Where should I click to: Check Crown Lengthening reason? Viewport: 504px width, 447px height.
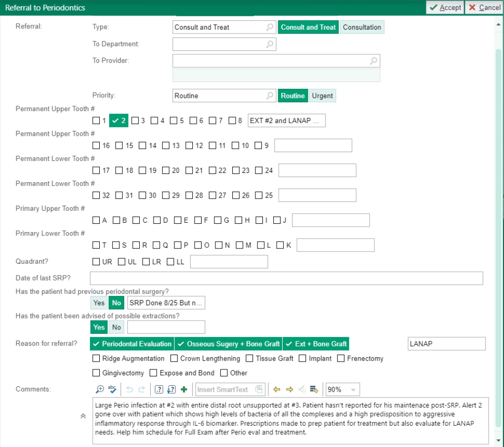coord(174,358)
